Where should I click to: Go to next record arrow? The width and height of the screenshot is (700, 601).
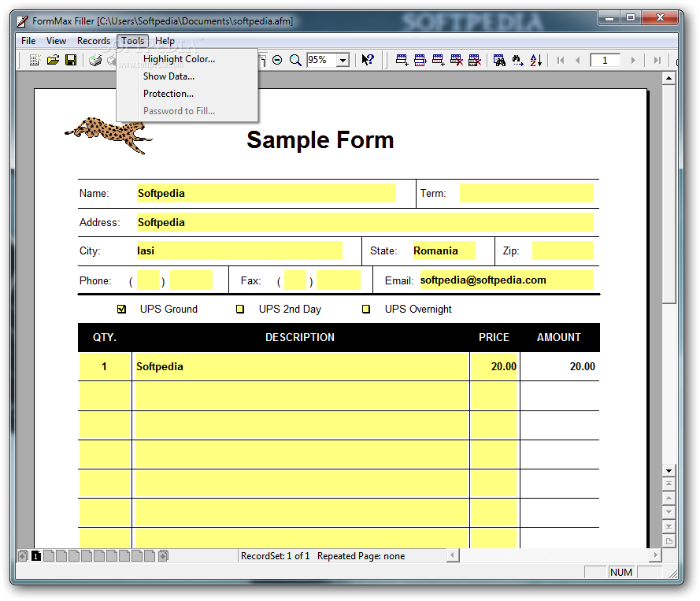633,60
